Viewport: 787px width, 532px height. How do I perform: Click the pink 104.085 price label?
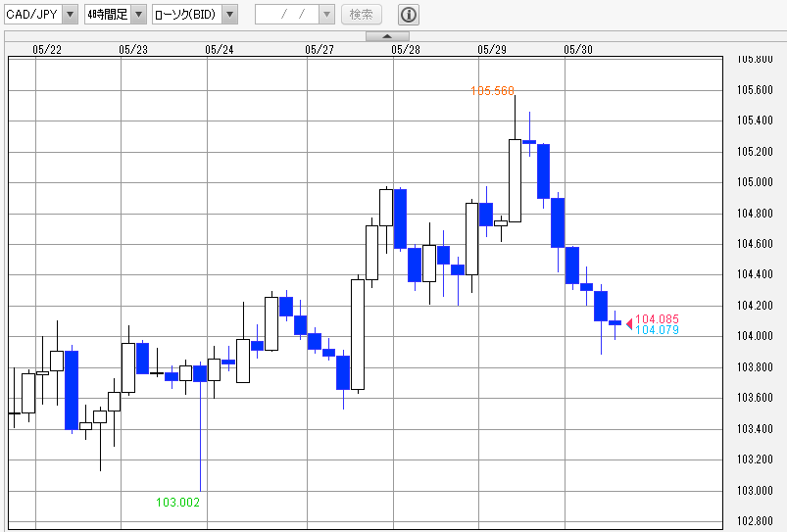click(x=657, y=319)
